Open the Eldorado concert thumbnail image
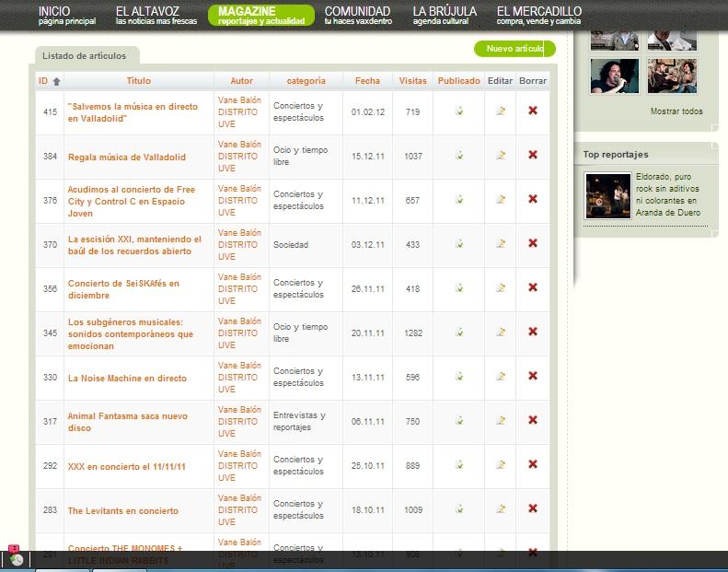 pyautogui.click(x=607, y=195)
